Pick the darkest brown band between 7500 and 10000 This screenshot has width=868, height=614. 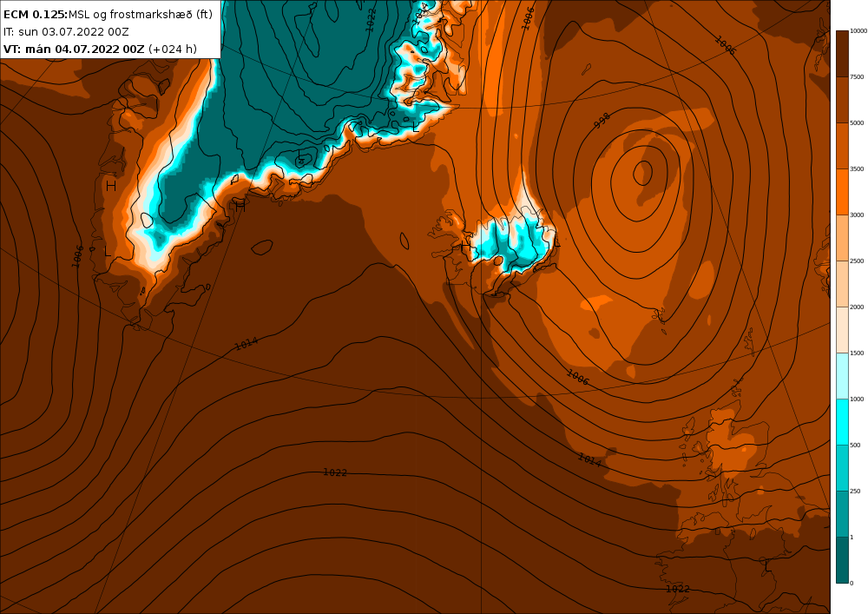pos(842,54)
